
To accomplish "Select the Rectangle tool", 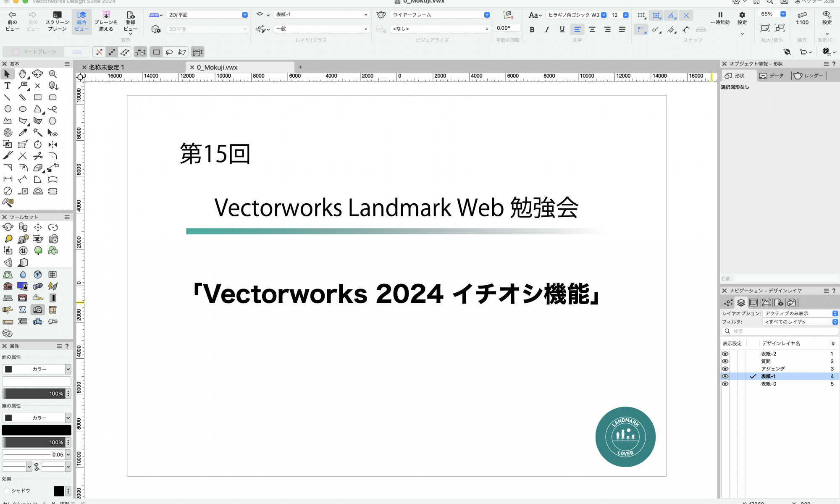I will (x=37, y=97).
